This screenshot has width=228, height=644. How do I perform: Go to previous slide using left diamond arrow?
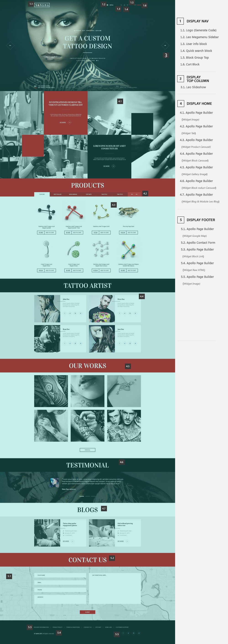tap(10, 46)
